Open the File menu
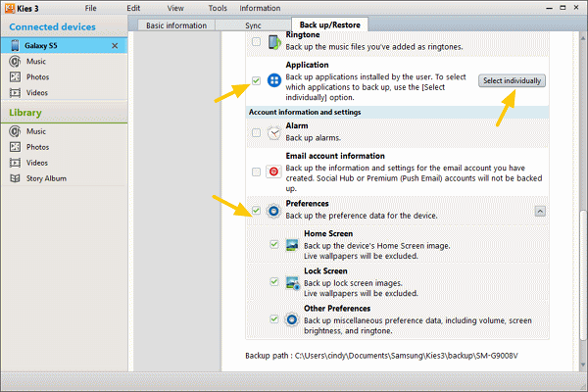 [90, 8]
